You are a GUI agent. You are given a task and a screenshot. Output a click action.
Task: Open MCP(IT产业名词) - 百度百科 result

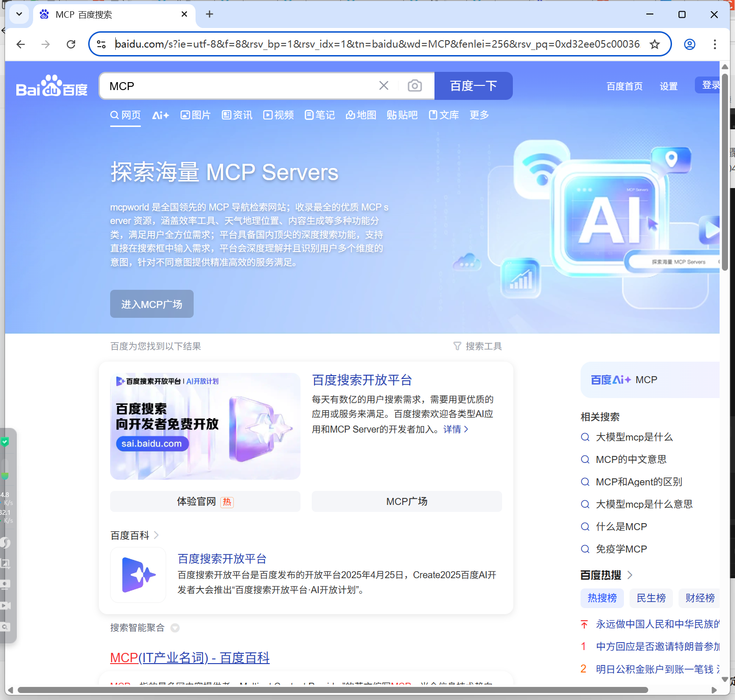[190, 658]
